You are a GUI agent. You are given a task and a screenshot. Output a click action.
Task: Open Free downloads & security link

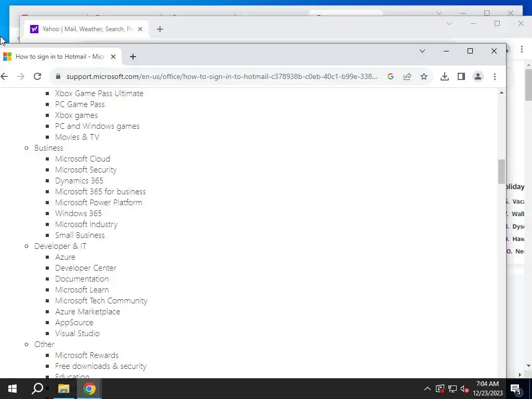click(x=101, y=366)
